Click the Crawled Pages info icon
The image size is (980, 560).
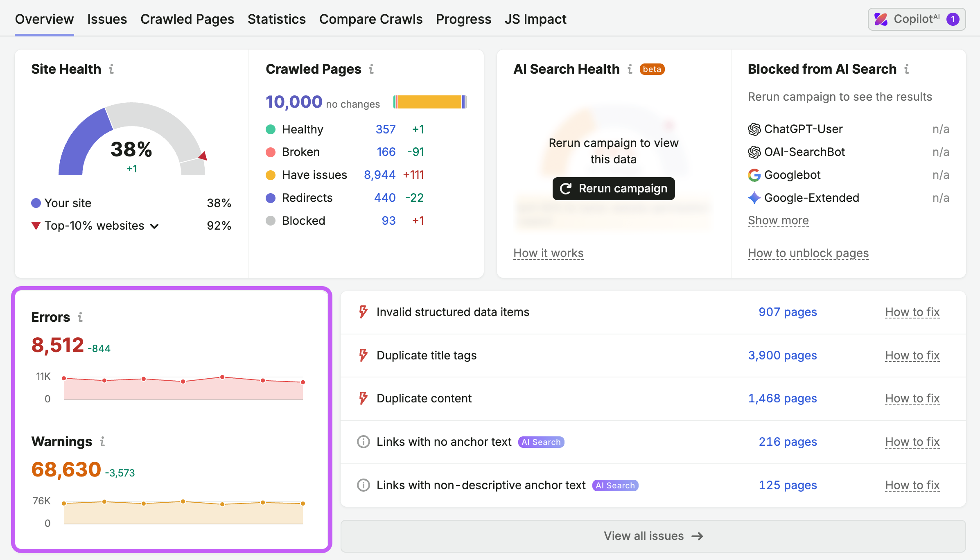tap(371, 69)
